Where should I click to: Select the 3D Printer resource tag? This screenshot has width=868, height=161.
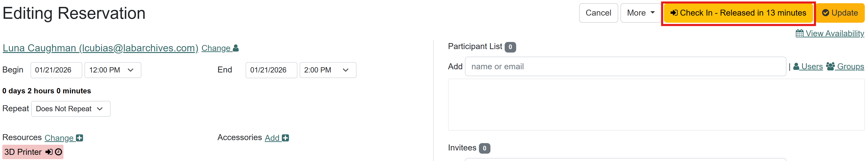[23, 152]
